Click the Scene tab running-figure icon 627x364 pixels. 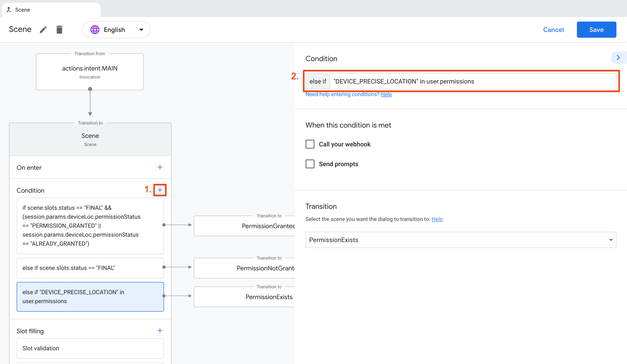click(x=9, y=9)
